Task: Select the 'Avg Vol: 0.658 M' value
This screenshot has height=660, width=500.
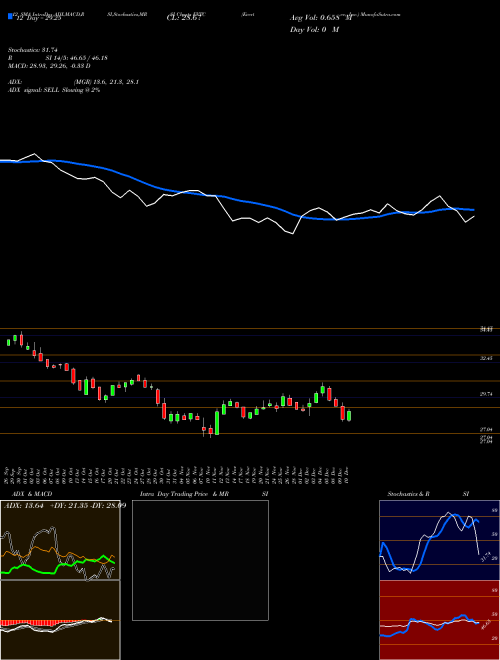Action: [321, 18]
